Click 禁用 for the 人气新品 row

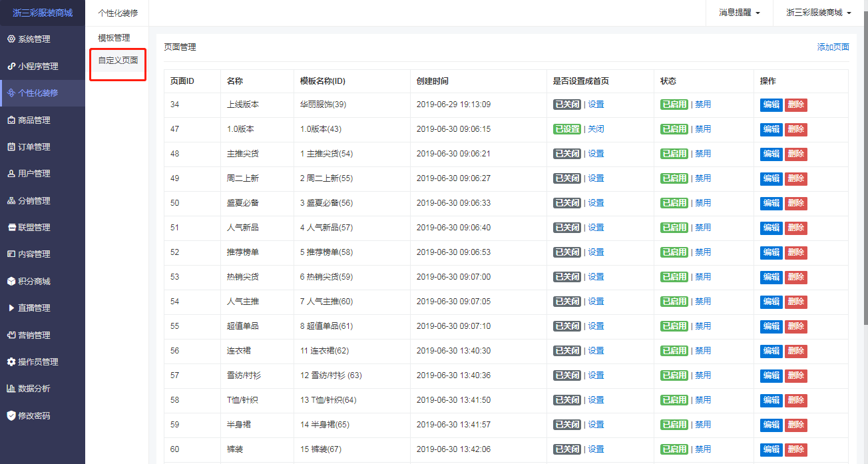703,228
